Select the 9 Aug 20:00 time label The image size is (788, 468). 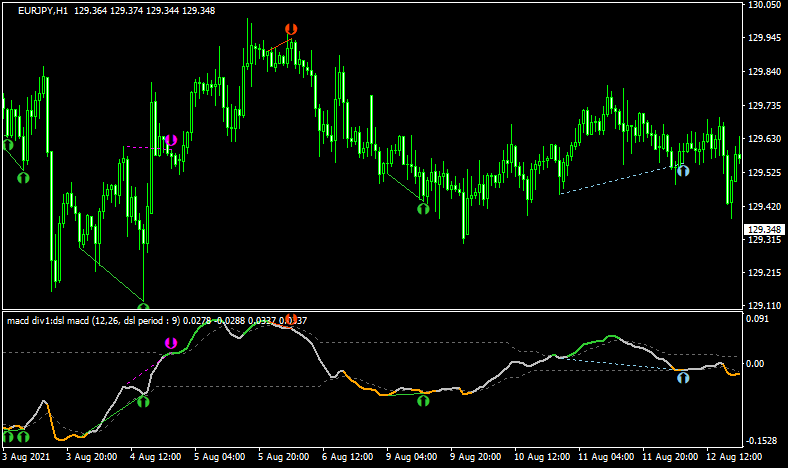(475, 457)
